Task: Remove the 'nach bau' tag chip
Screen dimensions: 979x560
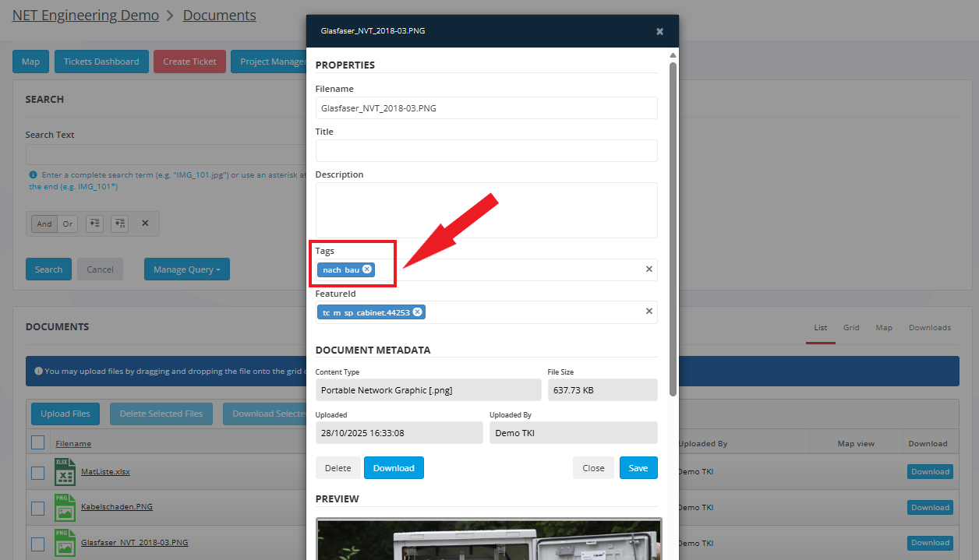Action: (367, 269)
